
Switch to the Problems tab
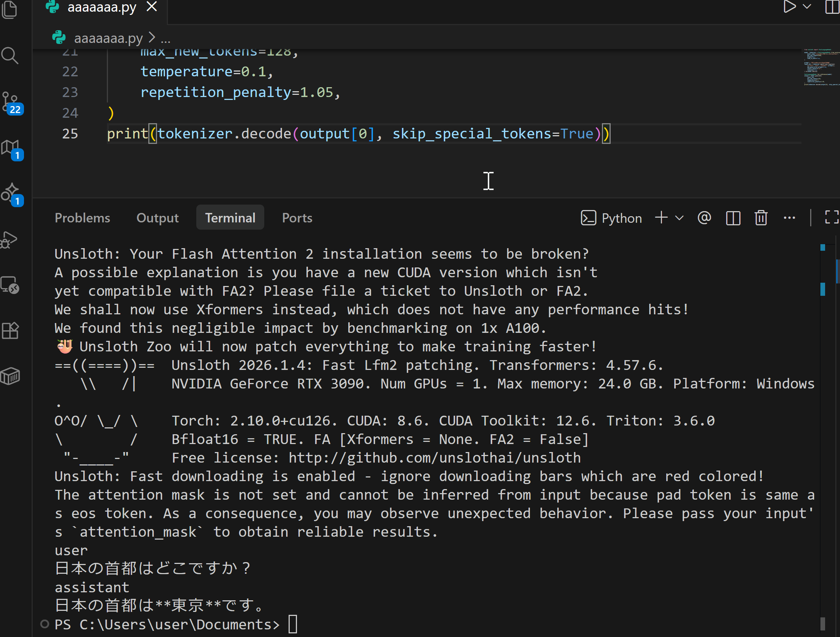[83, 218]
